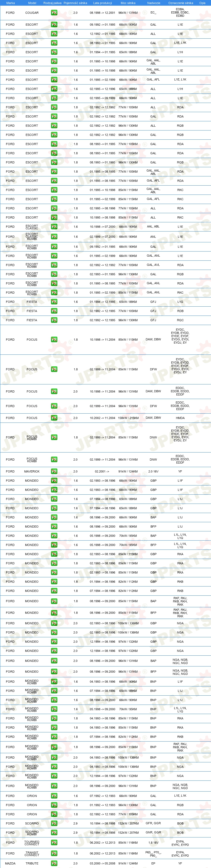Click the Model column header
The image size is (211, 868).
(x=32, y=3)
